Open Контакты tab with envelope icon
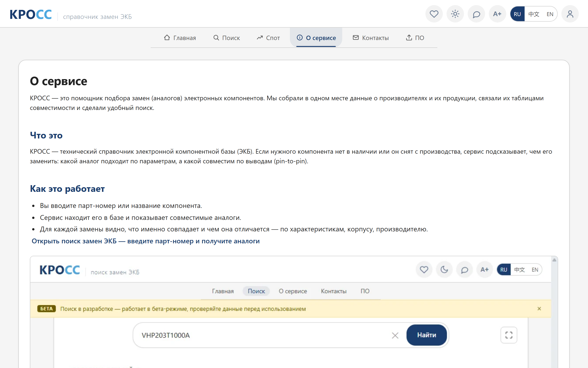The width and height of the screenshot is (588, 368). pyautogui.click(x=370, y=38)
